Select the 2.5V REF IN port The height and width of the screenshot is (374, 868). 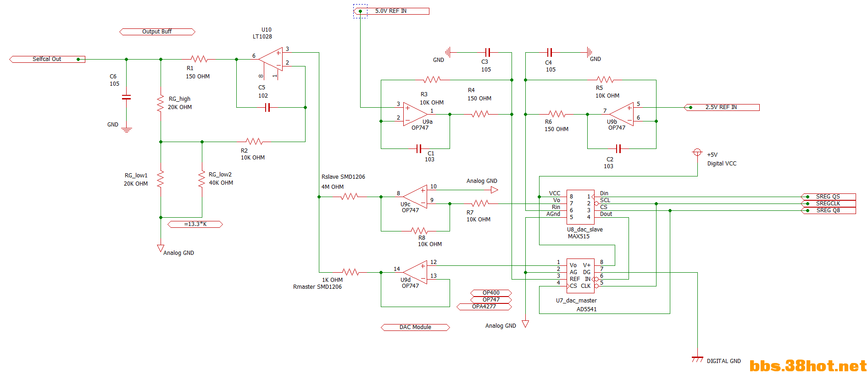722,107
